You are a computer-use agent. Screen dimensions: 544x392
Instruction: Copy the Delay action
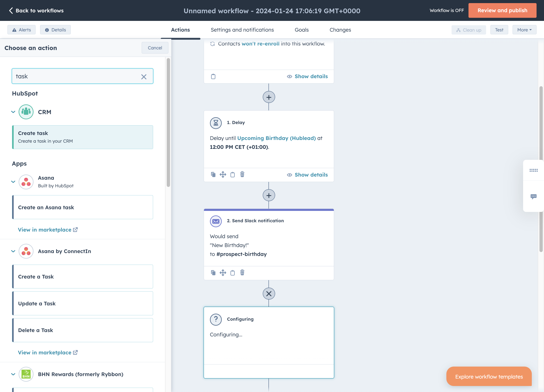(x=213, y=174)
